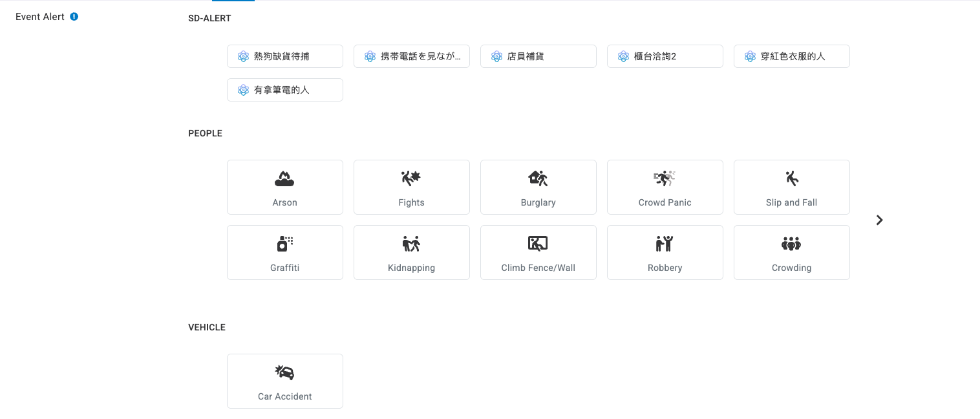Select the Car Accident vehicle icon

284,372
